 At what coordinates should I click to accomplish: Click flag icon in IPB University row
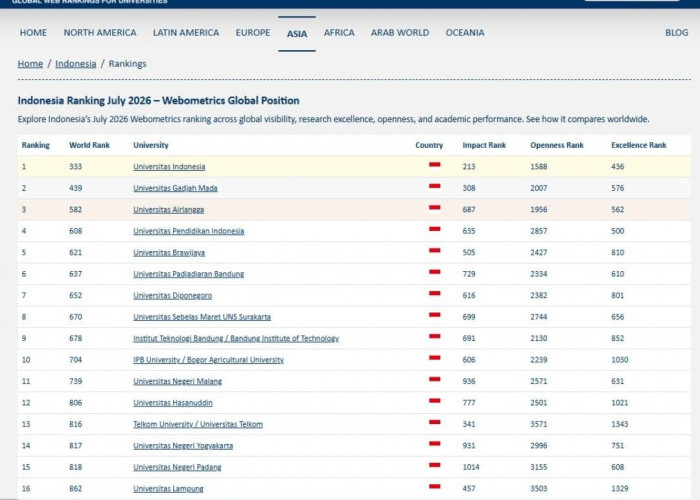tap(435, 359)
